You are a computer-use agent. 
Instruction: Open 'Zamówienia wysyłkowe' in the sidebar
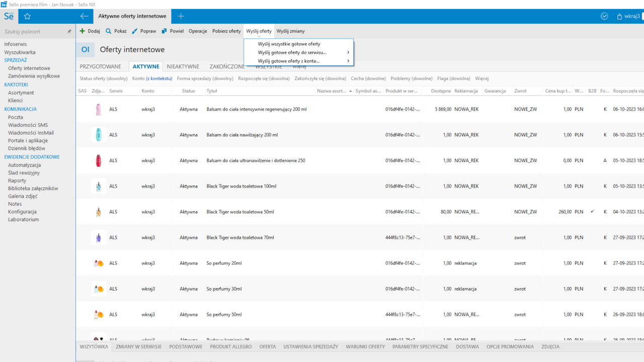point(34,76)
